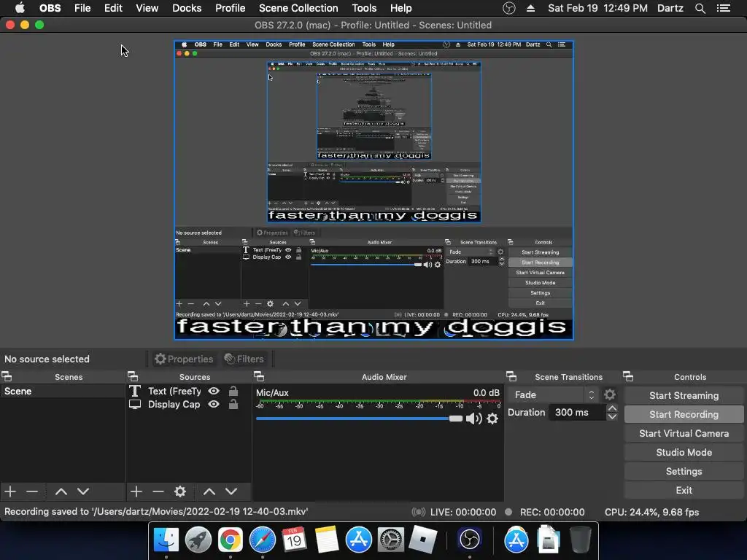This screenshot has width=747, height=560.
Task: Decrease transition duration with down stepper
Action: click(x=612, y=416)
